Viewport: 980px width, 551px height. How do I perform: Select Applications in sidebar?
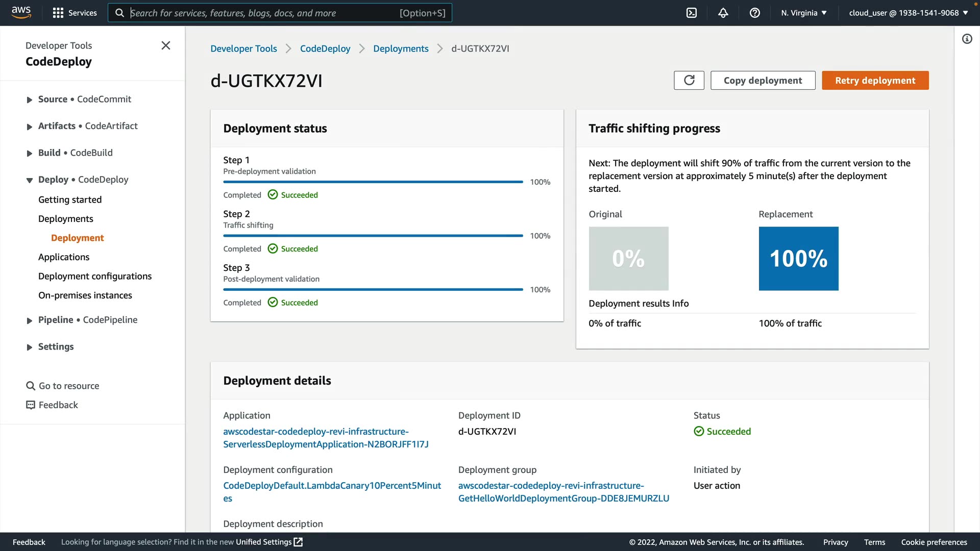tap(64, 257)
